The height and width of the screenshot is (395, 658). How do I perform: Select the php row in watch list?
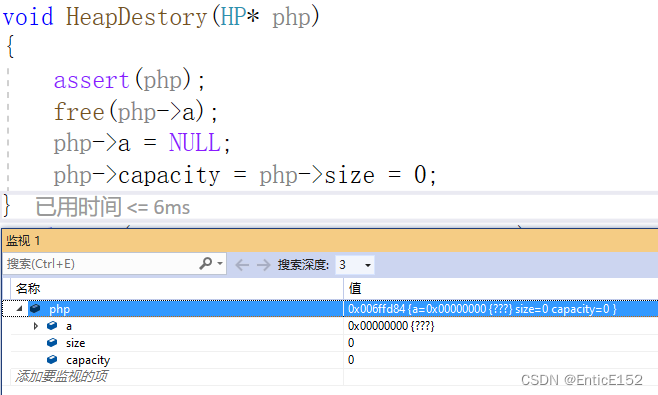coord(331,309)
